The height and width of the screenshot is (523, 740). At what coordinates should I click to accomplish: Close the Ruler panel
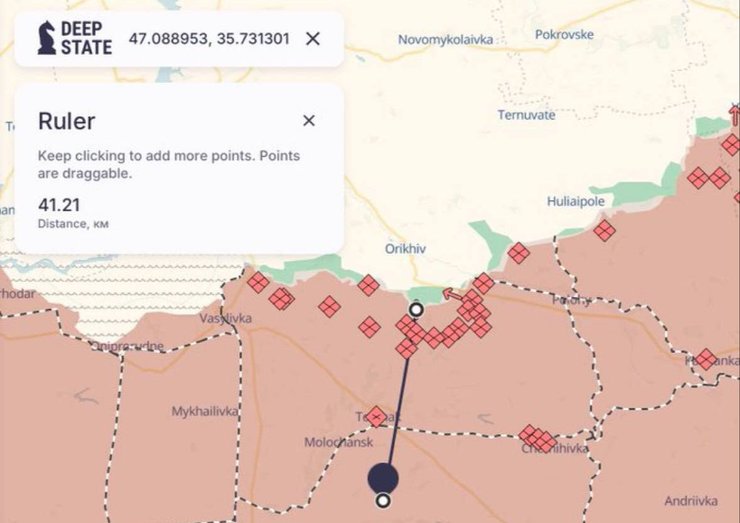(309, 121)
